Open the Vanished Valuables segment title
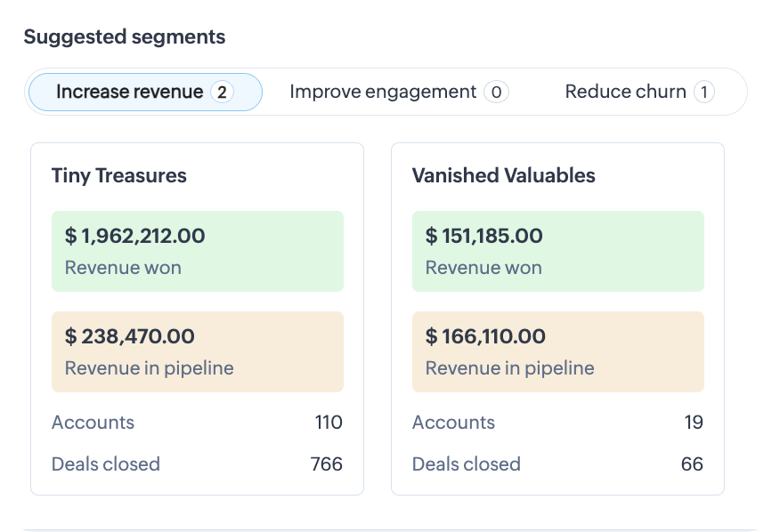The height and width of the screenshot is (532, 780). coord(503,175)
